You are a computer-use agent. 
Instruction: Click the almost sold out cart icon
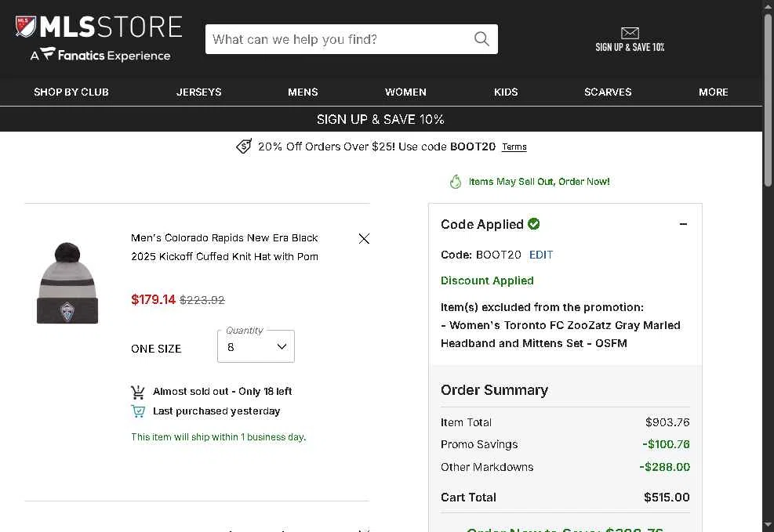click(138, 392)
